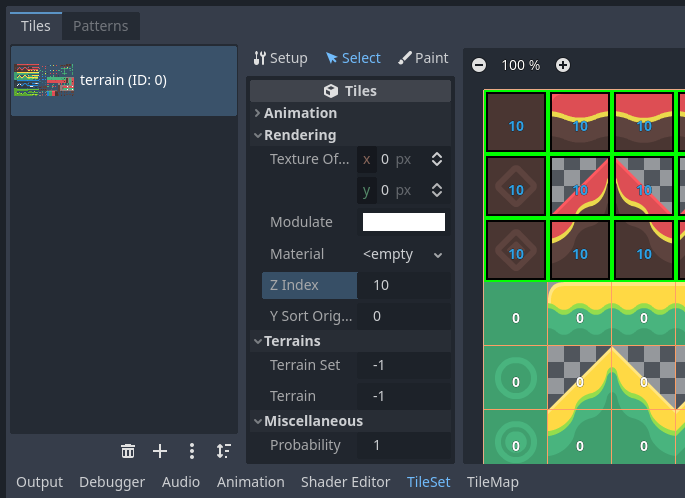Open the Material dropdown

coord(403,254)
